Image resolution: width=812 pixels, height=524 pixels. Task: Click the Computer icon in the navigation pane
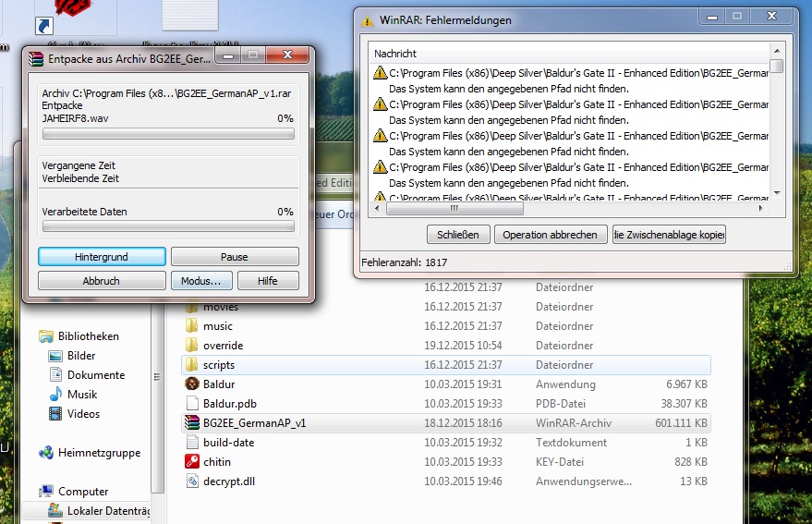46,491
